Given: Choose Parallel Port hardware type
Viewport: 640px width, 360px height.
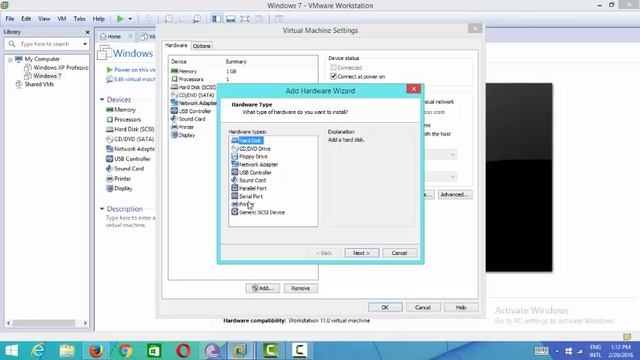Looking at the screenshot, I should tap(249, 188).
